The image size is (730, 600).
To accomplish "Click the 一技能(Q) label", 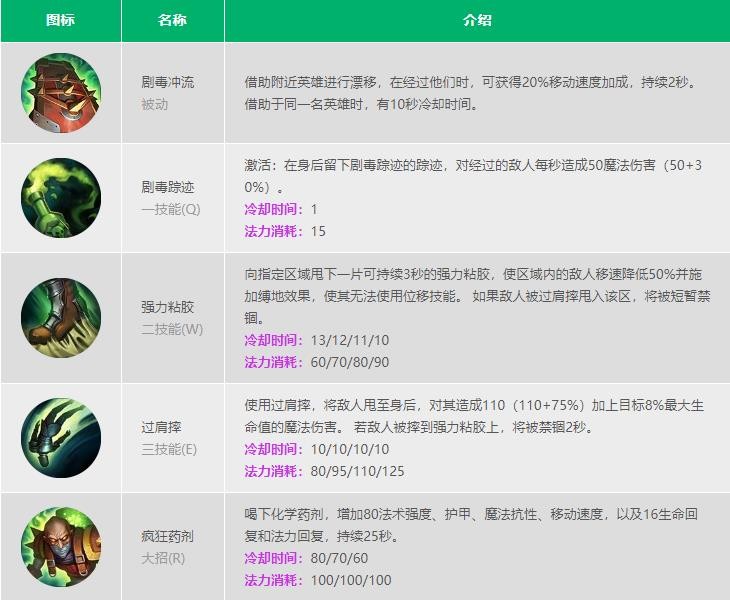I will coord(171,209).
